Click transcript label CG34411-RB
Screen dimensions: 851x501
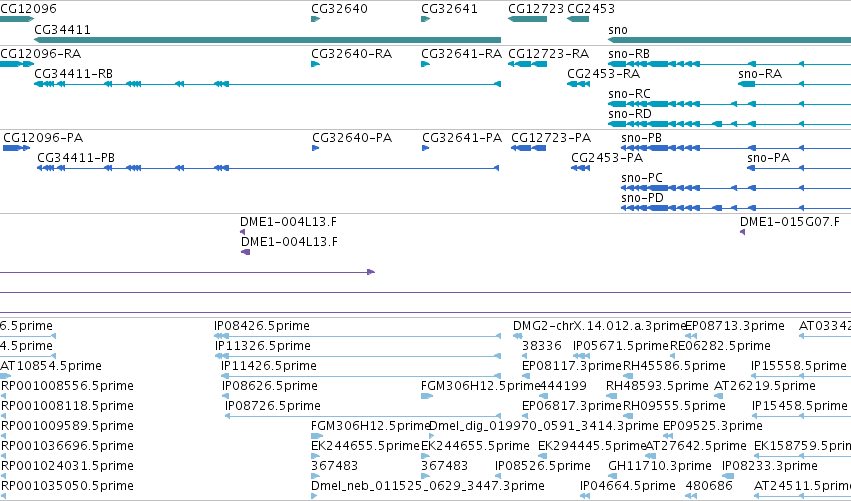[x=73, y=74]
